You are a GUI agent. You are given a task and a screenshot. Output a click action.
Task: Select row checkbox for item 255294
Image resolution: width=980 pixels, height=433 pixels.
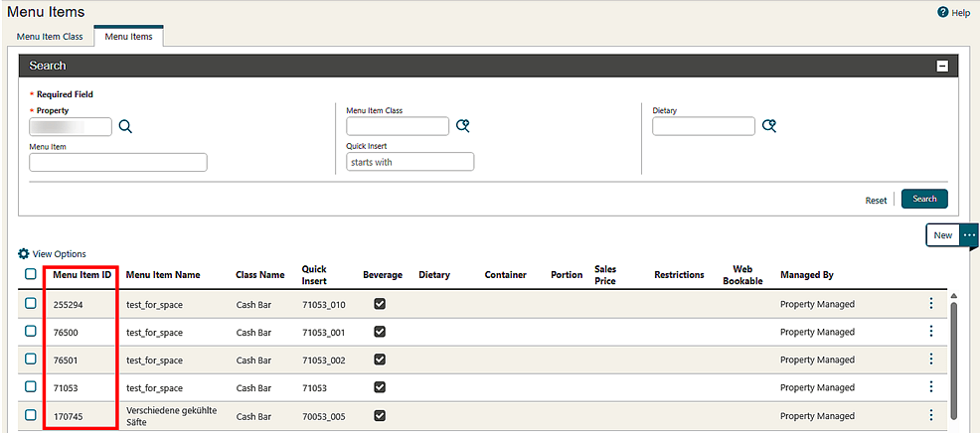pyautogui.click(x=30, y=303)
